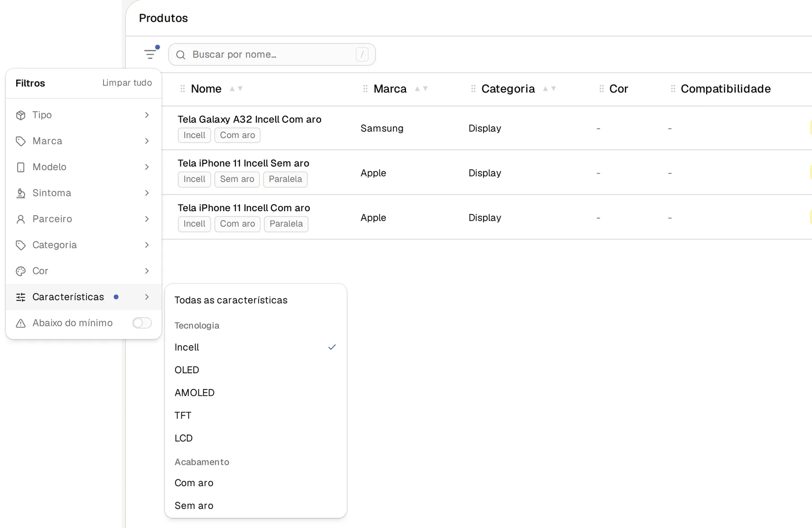Expand the Sintoma filter submenu chevron
This screenshot has height=528, width=812.
pos(147,193)
